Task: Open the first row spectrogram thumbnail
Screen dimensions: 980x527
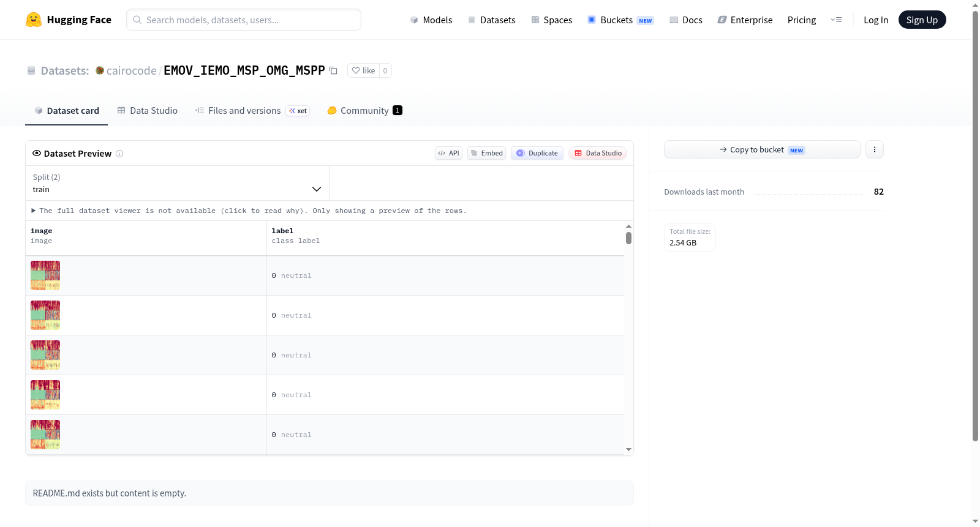Action: [45, 275]
